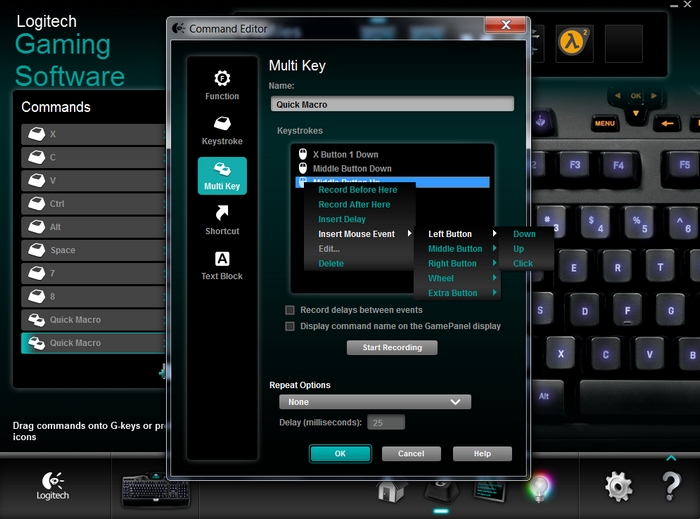The width and height of the screenshot is (700, 519).
Task: Choose Edit... from context menu
Action: 329,249
